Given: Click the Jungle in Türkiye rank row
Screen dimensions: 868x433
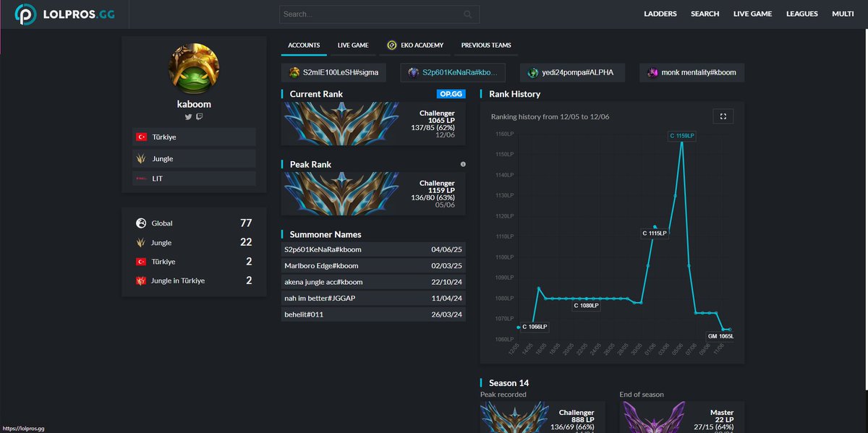Looking at the screenshot, I should pyautogui.click(x=194, y=280).
